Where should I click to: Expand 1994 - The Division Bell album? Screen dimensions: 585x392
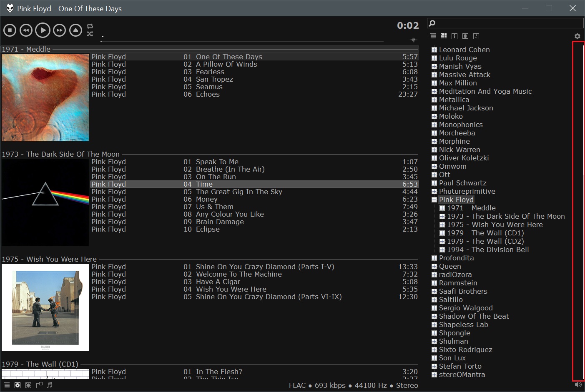coord(442,250)
